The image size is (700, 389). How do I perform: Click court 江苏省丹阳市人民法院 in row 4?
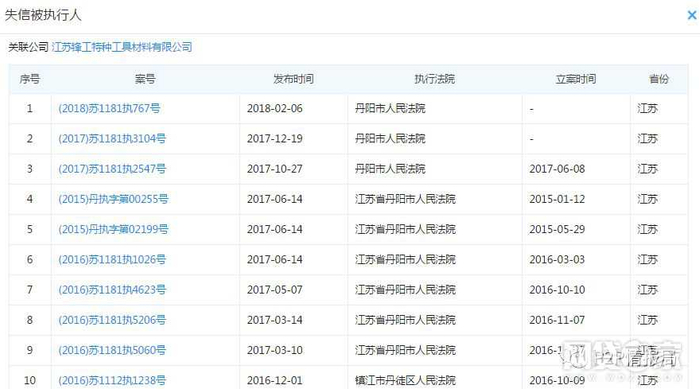(x=405, y=199)
